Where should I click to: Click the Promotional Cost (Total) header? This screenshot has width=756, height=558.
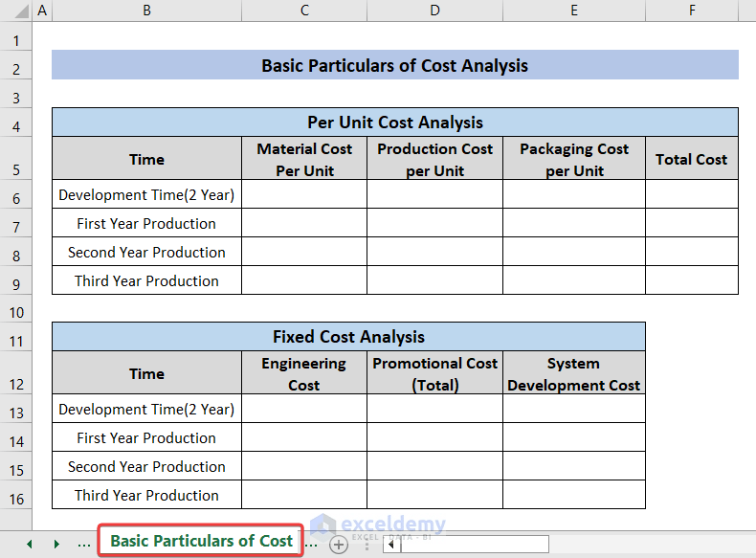point(434,373)
